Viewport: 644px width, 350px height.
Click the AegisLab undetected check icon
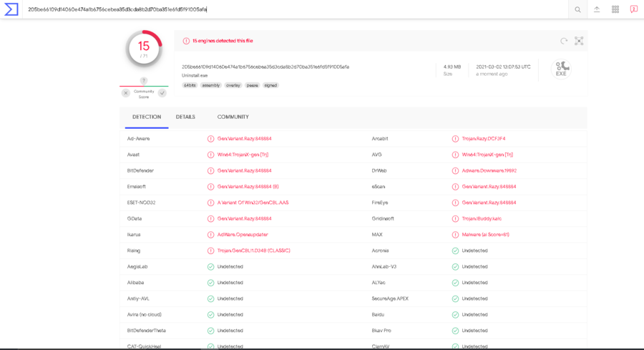click(210, 267)
